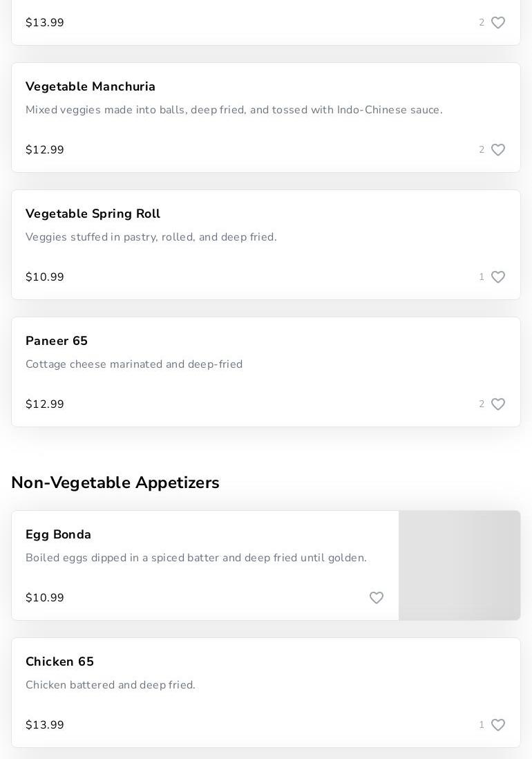The height and width of the screenshot is (759, 532).
Task: Like the Chicken 65 appetizer
Action: click(x=497, y=725)
